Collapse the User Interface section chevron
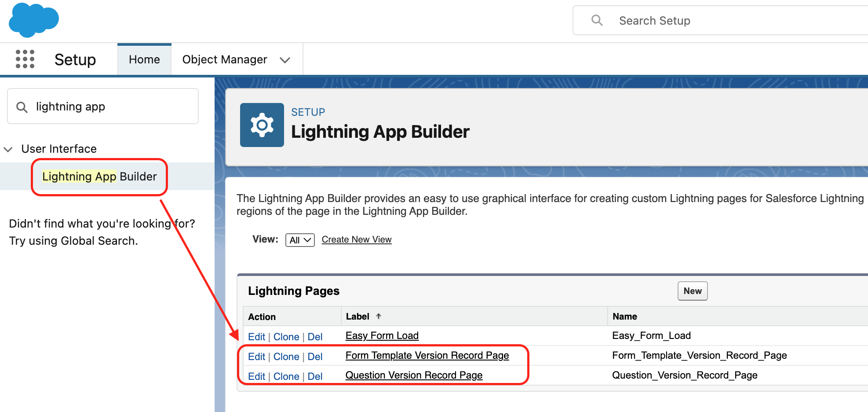The width and height of the screenshot is (868, 412). pyautogui.click(x=8, y=149)
